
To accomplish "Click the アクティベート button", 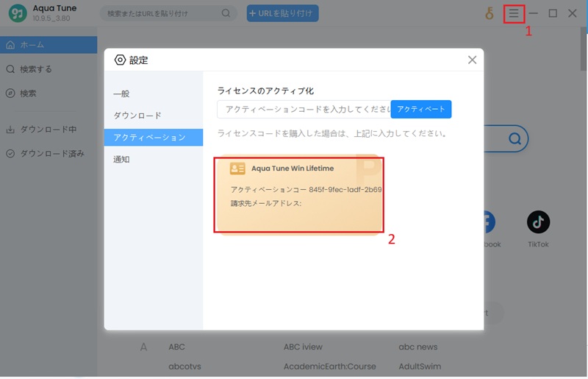I will [420, 110].
